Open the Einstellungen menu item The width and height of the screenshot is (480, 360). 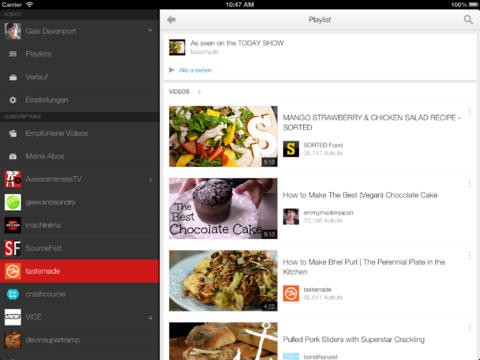tap(79, 100)
